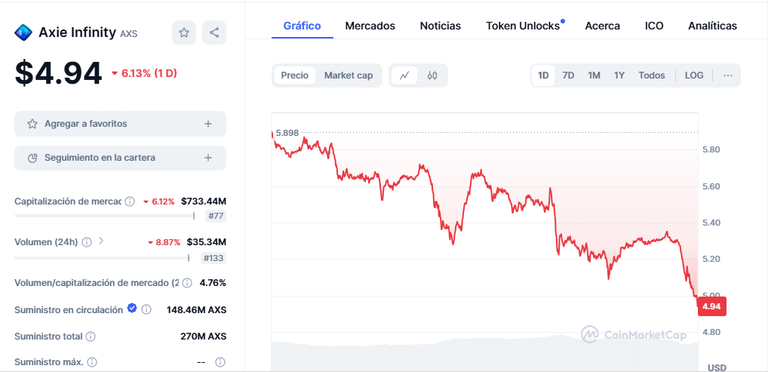
Task: Select the line chart view icon
Action: coord(404,75)
